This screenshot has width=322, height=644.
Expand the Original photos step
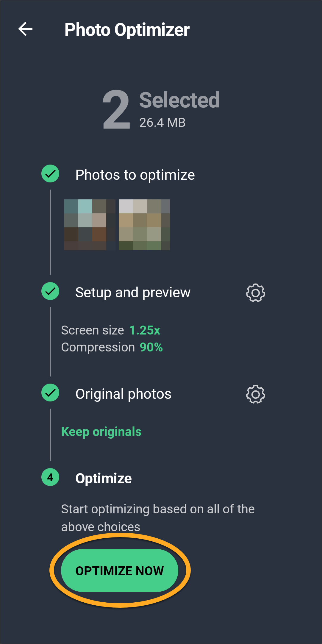123,394
